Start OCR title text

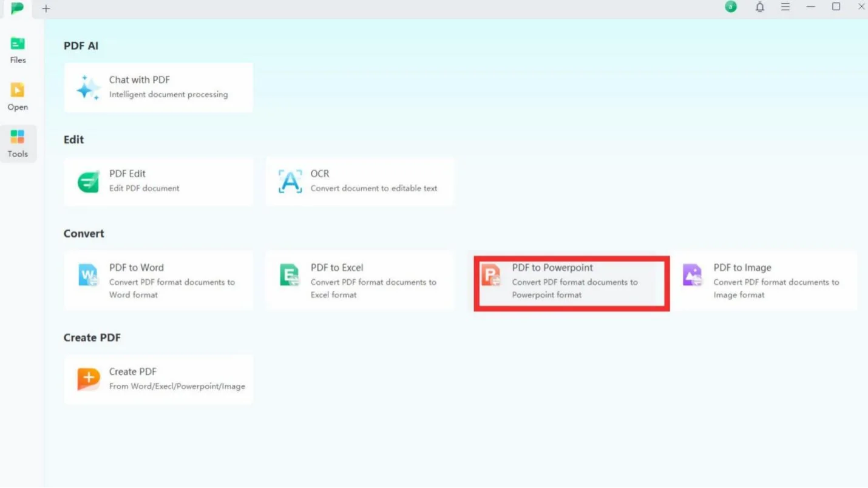[x=320, y=174]
